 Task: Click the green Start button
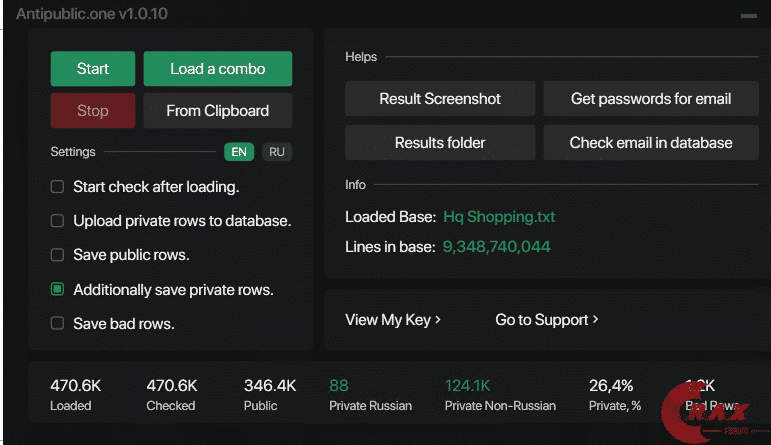[x=93, y=69]
